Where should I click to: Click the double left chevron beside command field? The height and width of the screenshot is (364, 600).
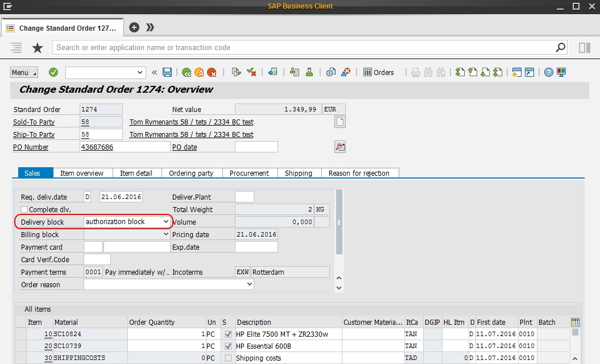[154, 72]
